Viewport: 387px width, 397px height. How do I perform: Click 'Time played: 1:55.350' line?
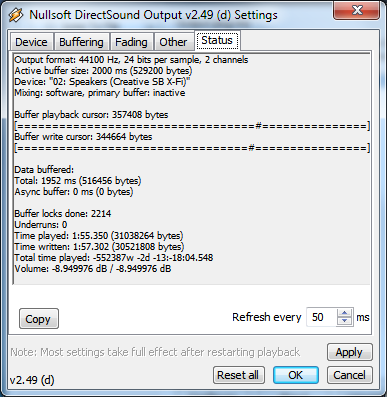[x=99, y=236]
